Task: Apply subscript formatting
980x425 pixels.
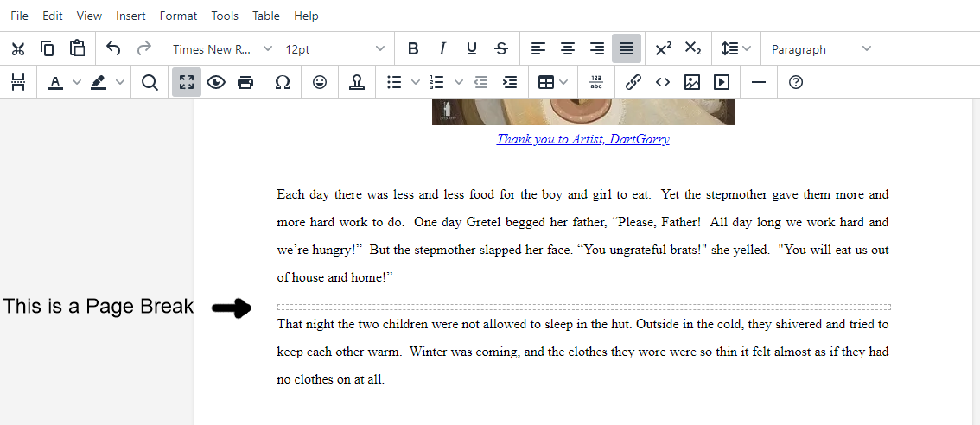Action: [x=692, y=48]
